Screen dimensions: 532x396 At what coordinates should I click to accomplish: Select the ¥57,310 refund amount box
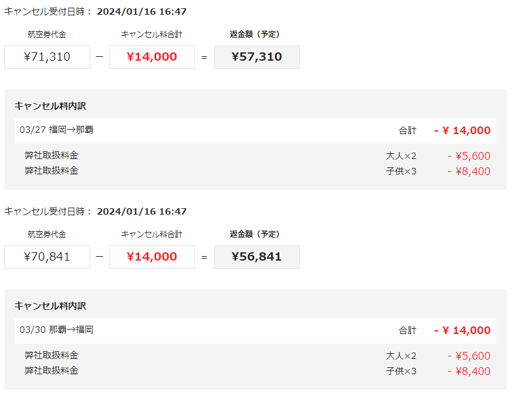[x=256, y=57]
